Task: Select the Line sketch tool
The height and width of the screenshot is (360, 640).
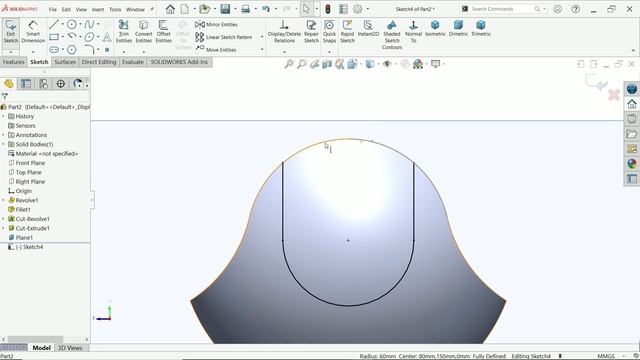Action: tap(53, 24)
